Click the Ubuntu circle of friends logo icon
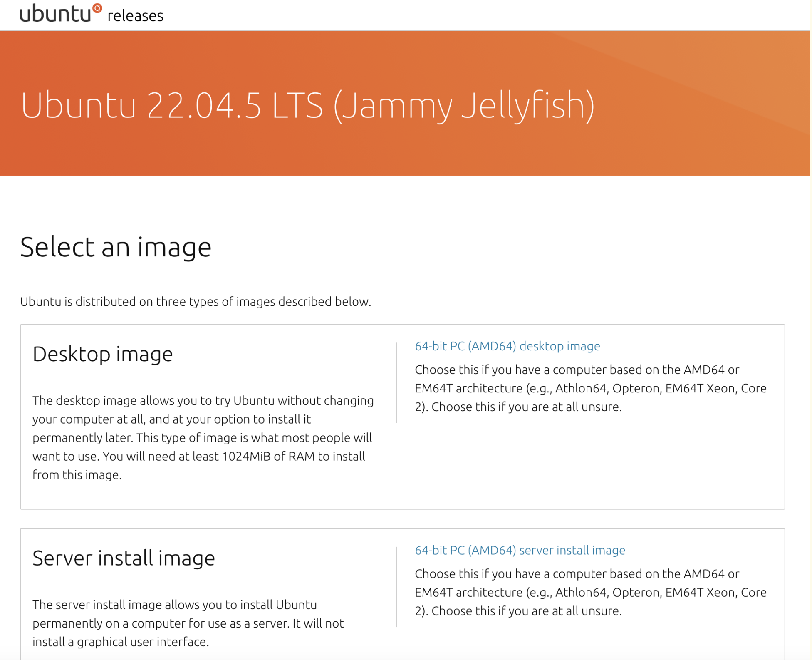Screen dimensions: 812x660 (97, 8)
